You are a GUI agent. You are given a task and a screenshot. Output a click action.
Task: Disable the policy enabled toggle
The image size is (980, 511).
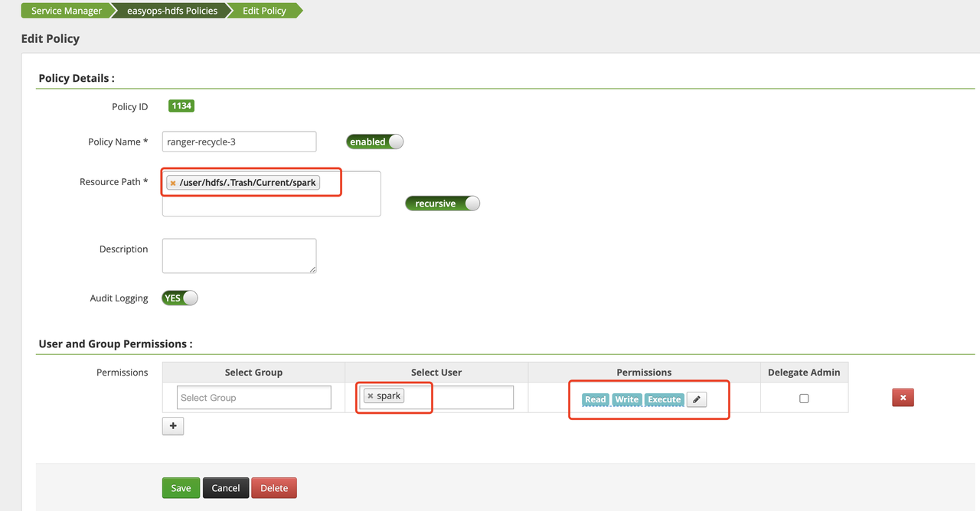[374, 142]
